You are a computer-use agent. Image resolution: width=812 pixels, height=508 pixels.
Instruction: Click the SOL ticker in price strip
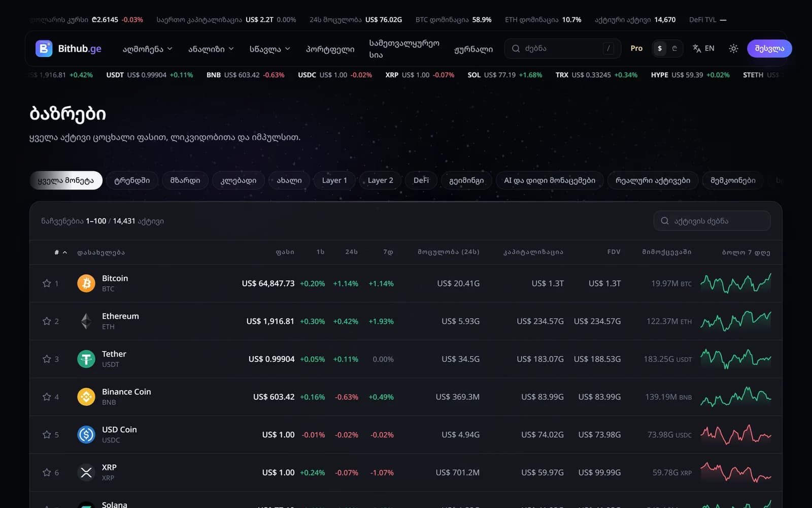(504, 75)
